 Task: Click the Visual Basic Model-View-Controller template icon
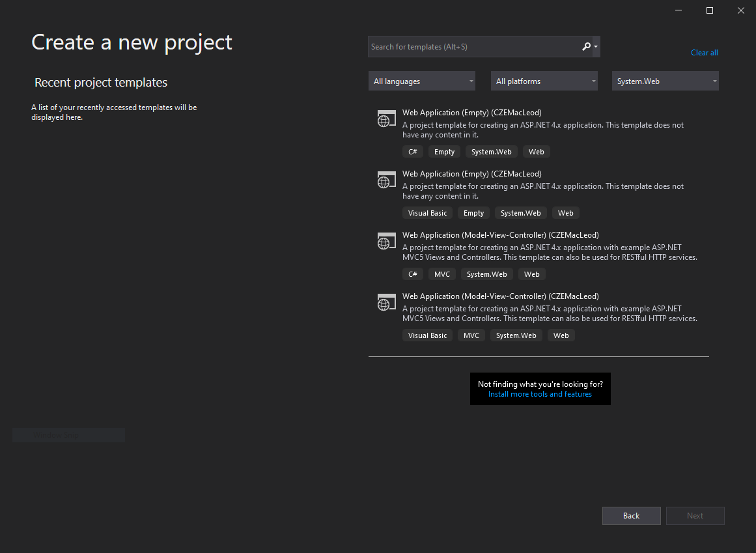coord(386,302)
